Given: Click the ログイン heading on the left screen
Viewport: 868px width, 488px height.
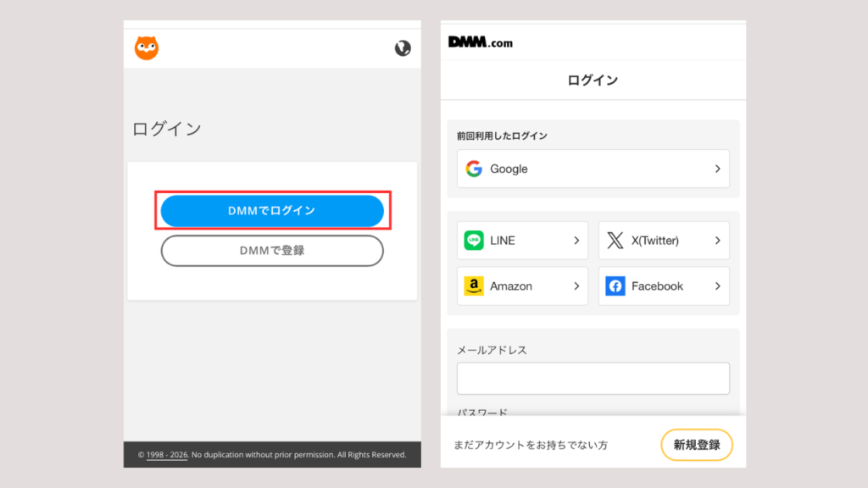Looking at the screenshot, I should [167, 129].
